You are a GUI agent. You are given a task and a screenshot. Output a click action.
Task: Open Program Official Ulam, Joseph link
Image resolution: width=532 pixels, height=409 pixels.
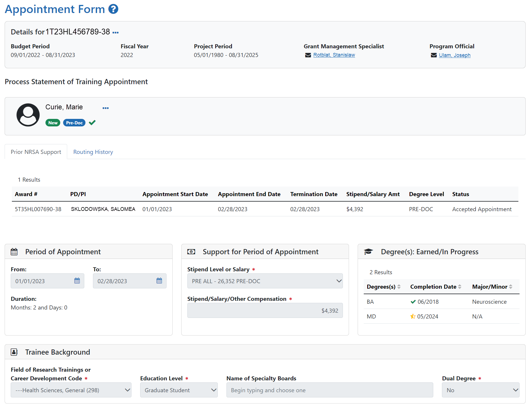pyautogui.click(x=455, y=55)
